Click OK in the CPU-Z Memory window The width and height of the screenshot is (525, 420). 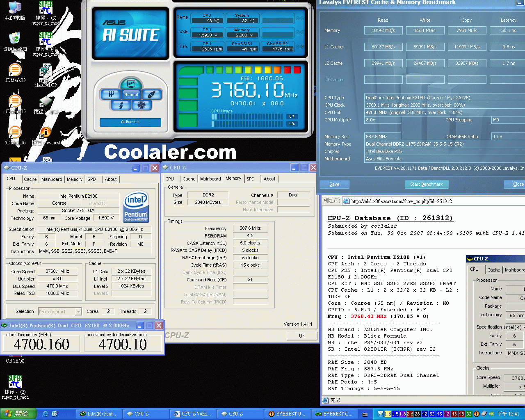pyautogui.click(x=302, y=336)
